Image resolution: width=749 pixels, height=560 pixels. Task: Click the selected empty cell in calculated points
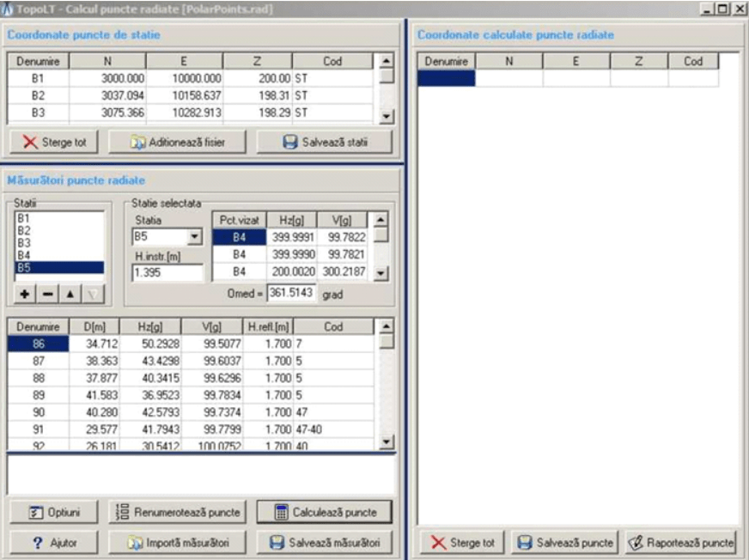coord(447,78)
